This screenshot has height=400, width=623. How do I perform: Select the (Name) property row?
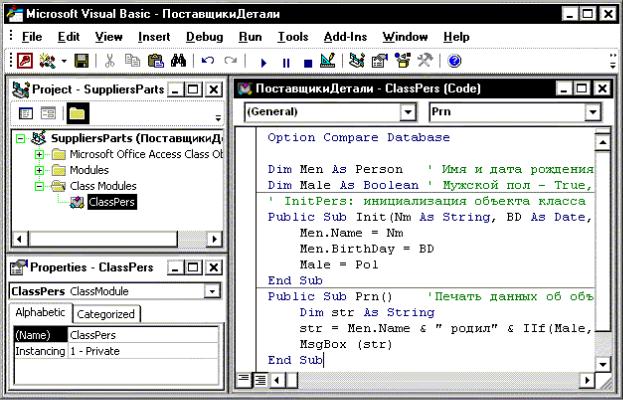click(41, 335)
